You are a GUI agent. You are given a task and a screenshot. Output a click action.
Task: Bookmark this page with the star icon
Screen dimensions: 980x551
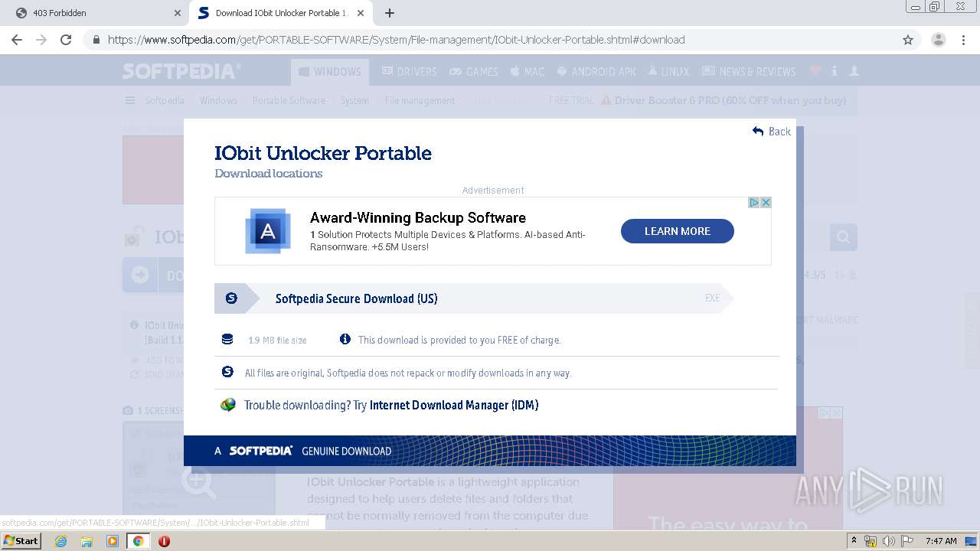pyautogui.click(x=908, y=40)
